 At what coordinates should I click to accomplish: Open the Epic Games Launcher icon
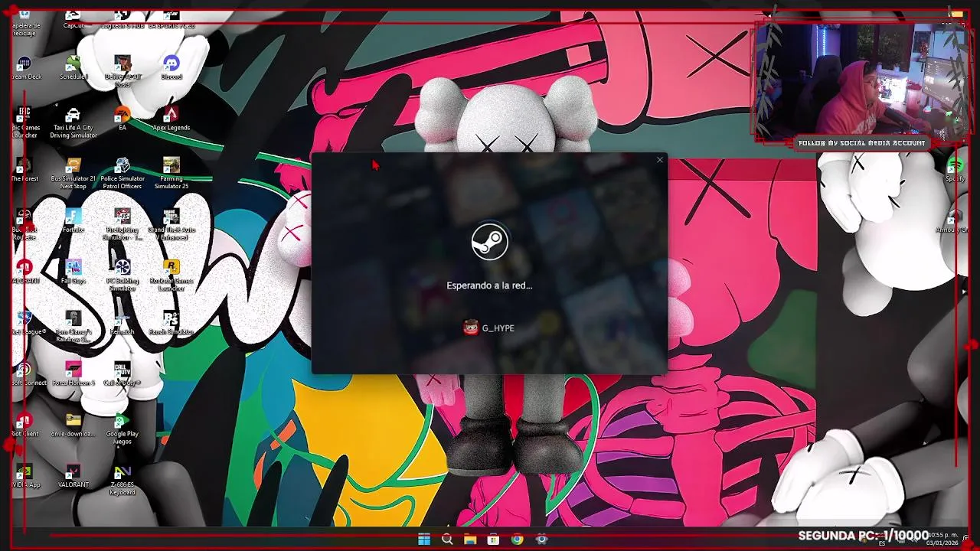coord(25,122)
